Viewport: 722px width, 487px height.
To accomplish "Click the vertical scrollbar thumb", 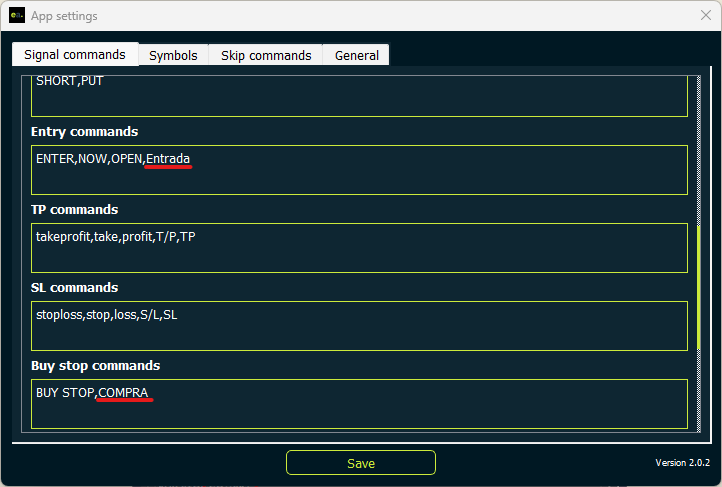I will 699,285.
